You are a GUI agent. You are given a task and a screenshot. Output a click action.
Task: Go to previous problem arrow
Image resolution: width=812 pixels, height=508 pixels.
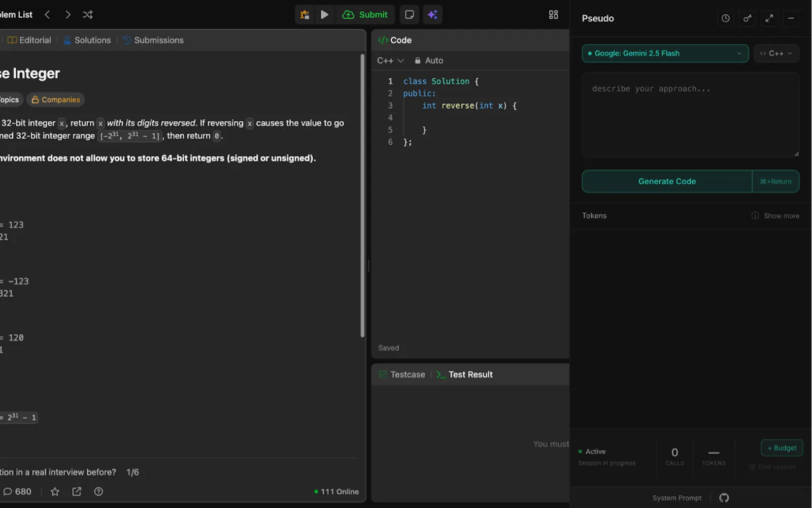47,15
